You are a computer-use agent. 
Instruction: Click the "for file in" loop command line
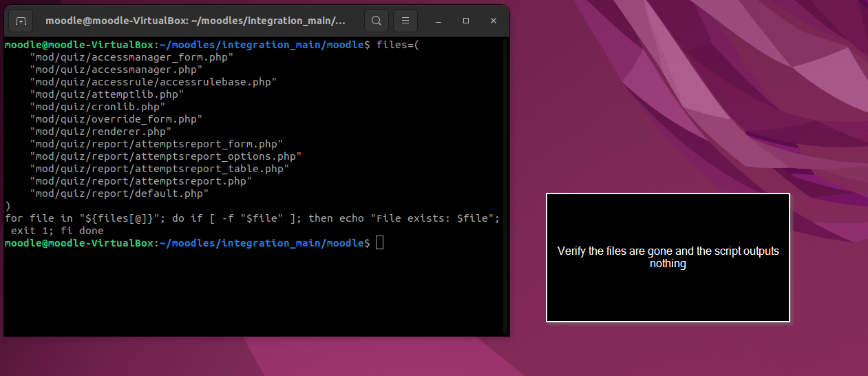[x=252, y=218]
